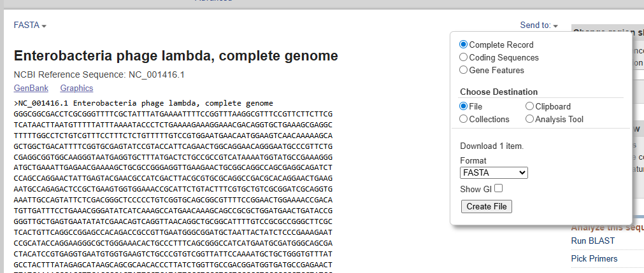Select the Complete Record option
The width and height of the screenshot is (644, 273).
[x=464, y=45]
